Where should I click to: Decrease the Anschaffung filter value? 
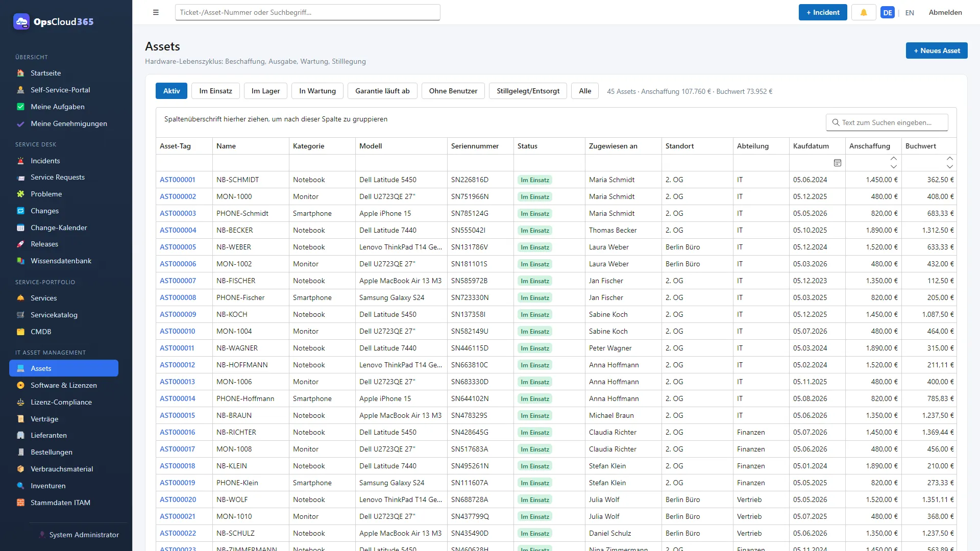coord(893,167)
